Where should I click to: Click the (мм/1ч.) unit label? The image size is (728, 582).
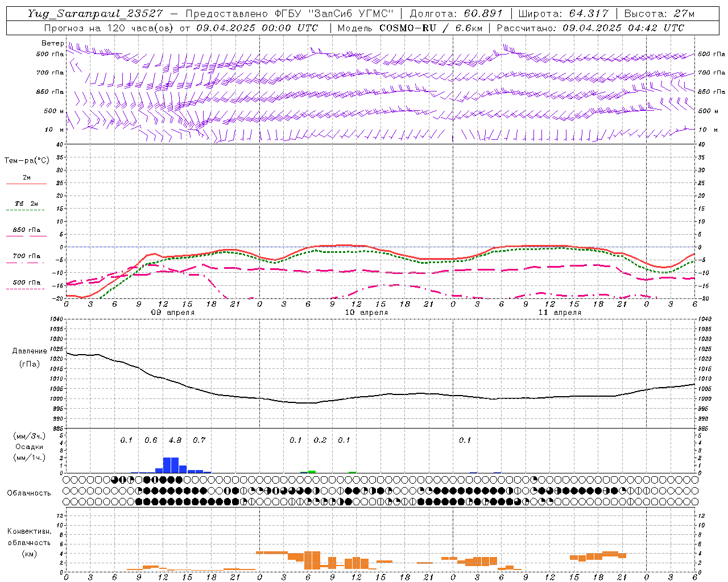tap(29, 458)
